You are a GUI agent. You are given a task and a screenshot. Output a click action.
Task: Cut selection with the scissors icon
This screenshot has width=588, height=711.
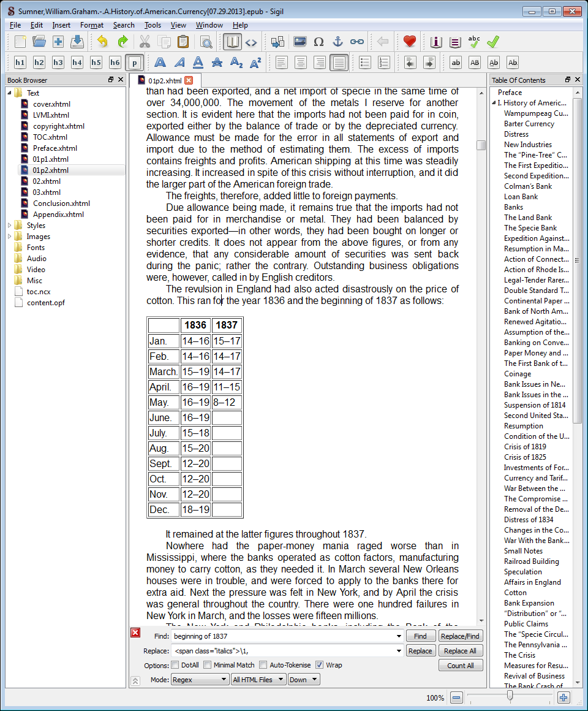coord(145,42)
